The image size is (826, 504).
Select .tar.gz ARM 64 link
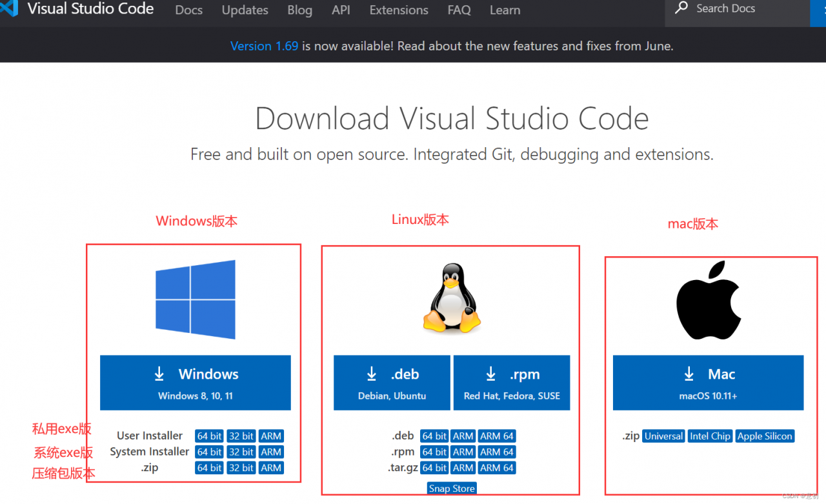click(x=497, y=468)
